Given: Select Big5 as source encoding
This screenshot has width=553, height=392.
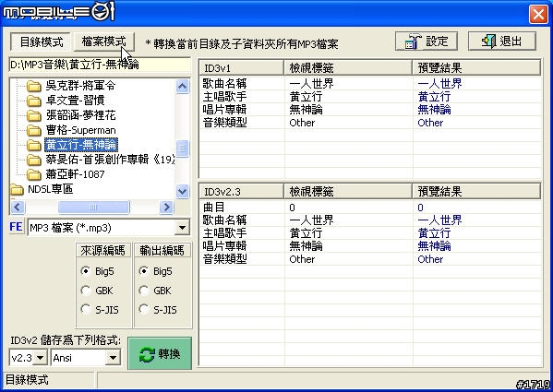Looking at the screenshot, I should [x=86, y=271].
